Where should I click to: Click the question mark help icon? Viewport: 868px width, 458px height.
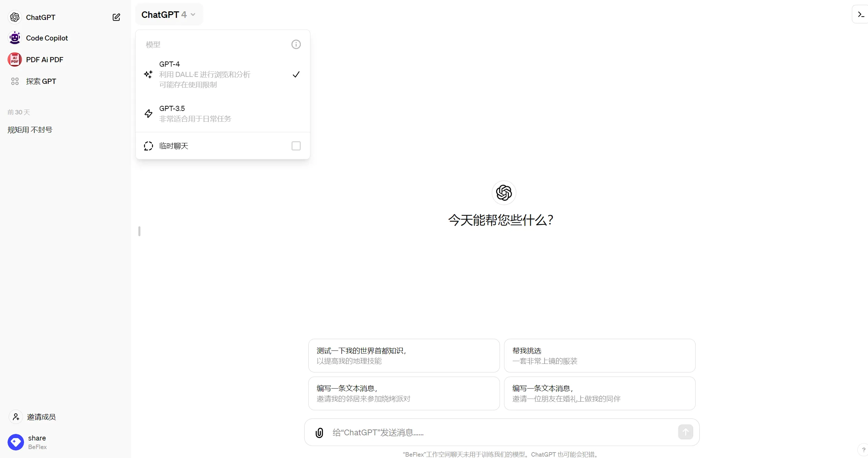863,450
